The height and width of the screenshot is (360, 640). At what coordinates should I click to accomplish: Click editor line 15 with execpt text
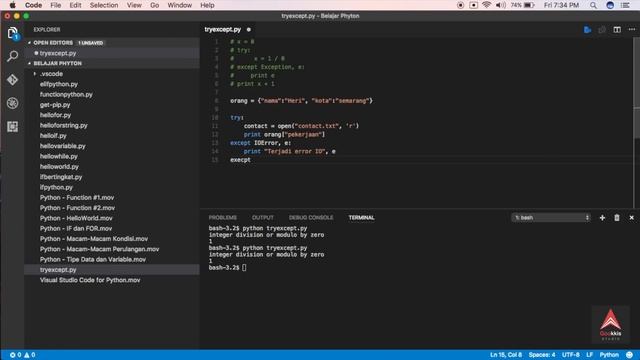[x=240, y=160]
